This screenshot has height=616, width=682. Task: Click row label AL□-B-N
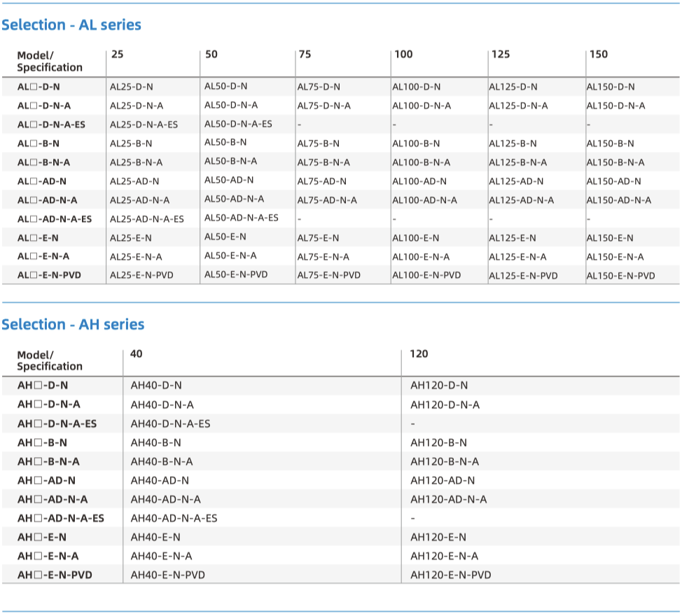[39, 143]
